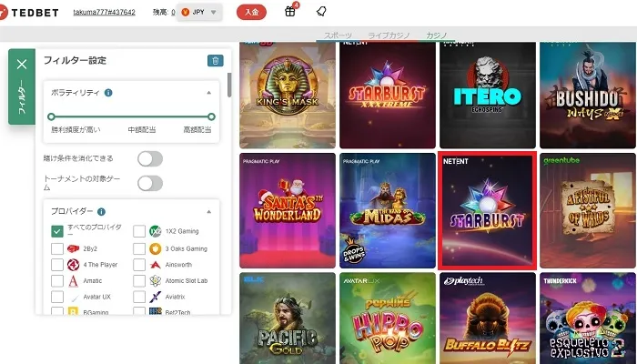The image size is (637, 364).
Task: Click the trash icon to clear filters
Action: (x=216, y=61)
